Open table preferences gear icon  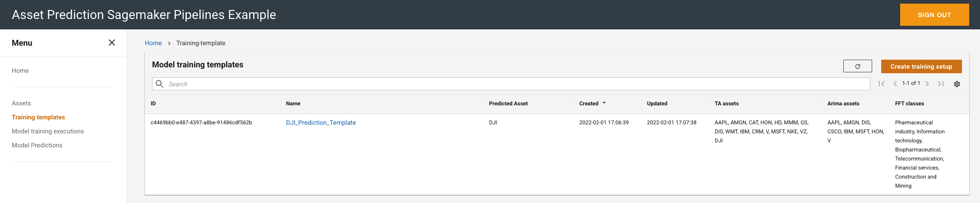(x=957, y=84)
